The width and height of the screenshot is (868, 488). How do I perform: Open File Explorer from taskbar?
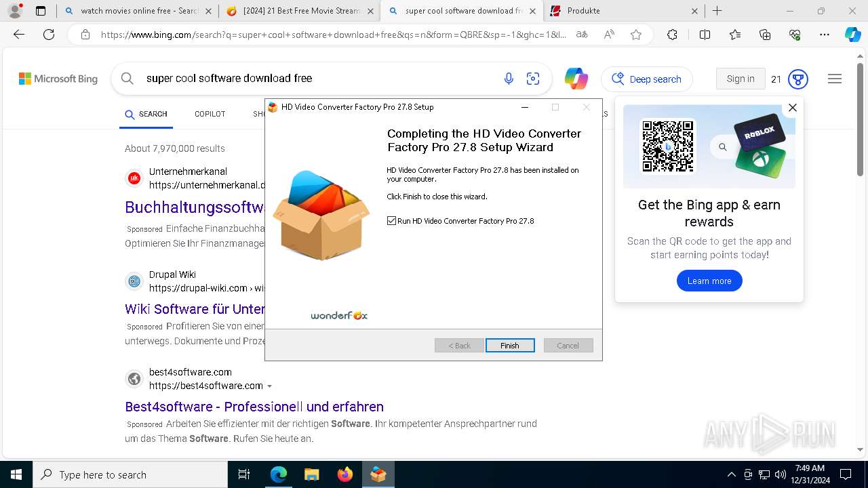click(x=311, y=474)
